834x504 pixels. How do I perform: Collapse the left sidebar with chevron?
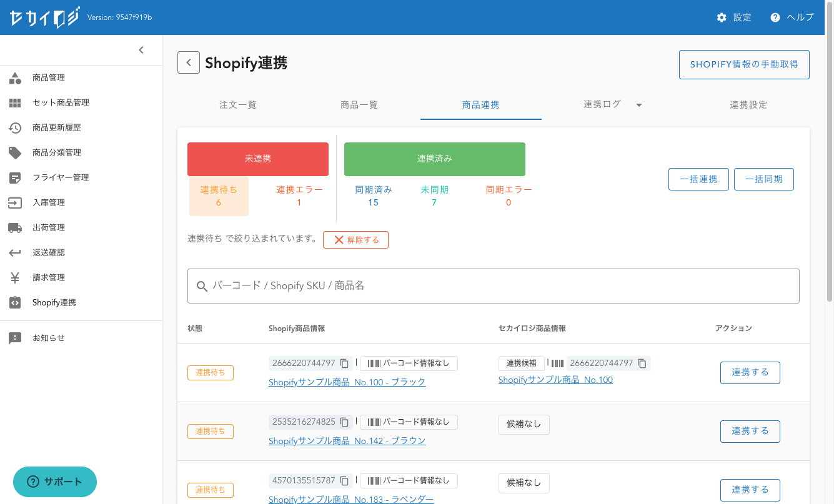click(x=141, y=50)
